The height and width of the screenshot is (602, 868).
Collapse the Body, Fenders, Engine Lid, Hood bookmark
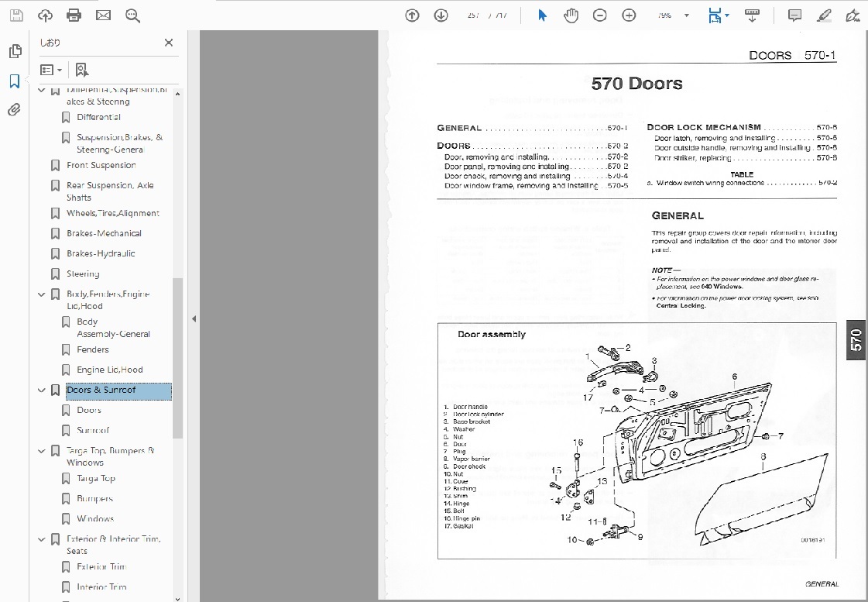42,294
